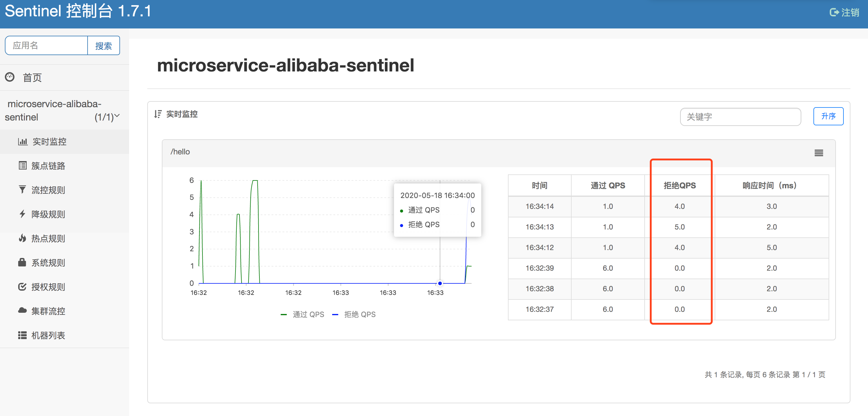Click the 注销 logout link
Image resolution: width=868 pixels, height=416 pixels.
(844, 12)
